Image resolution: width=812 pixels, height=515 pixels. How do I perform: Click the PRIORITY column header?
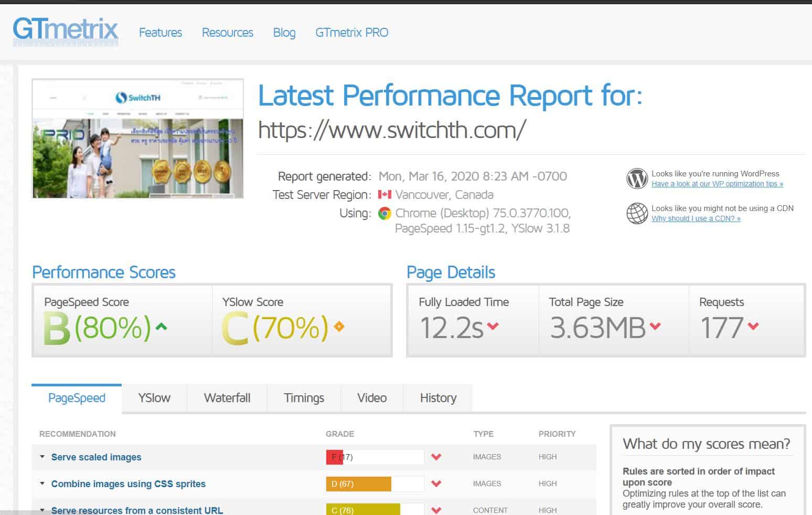point(557,434)
